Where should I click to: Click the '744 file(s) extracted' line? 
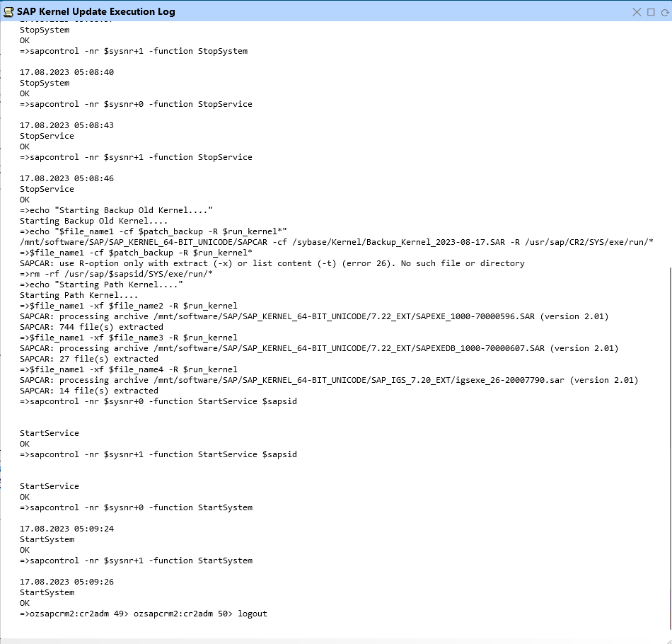click(91, 327)
